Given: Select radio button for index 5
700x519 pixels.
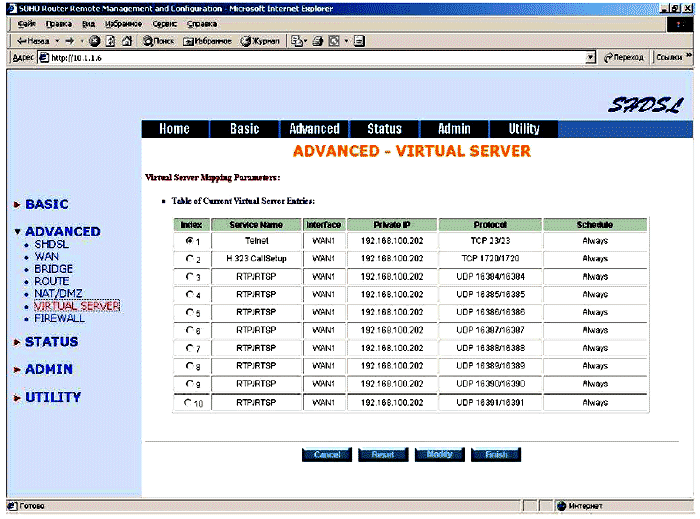Looking at the screenshot, I should point(190,312).
